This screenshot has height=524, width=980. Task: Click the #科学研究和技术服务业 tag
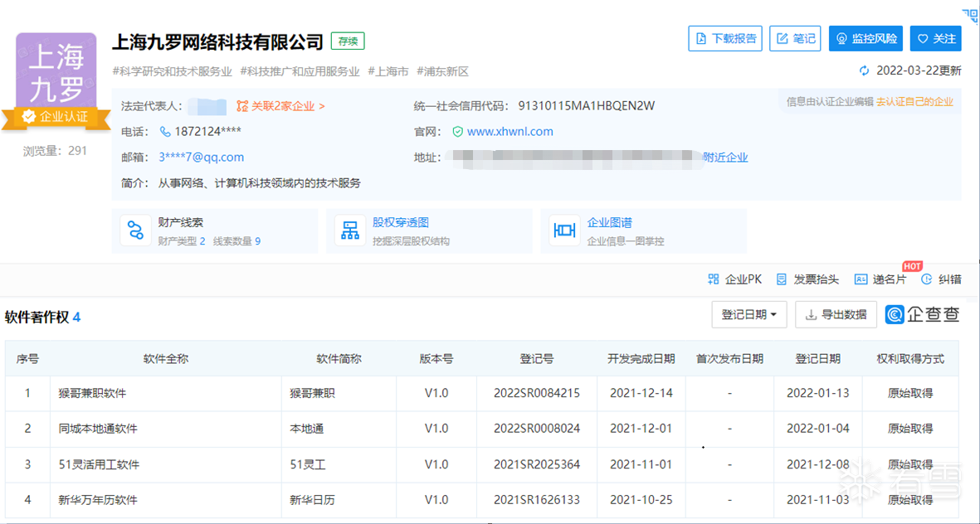(x=173, y=71)
